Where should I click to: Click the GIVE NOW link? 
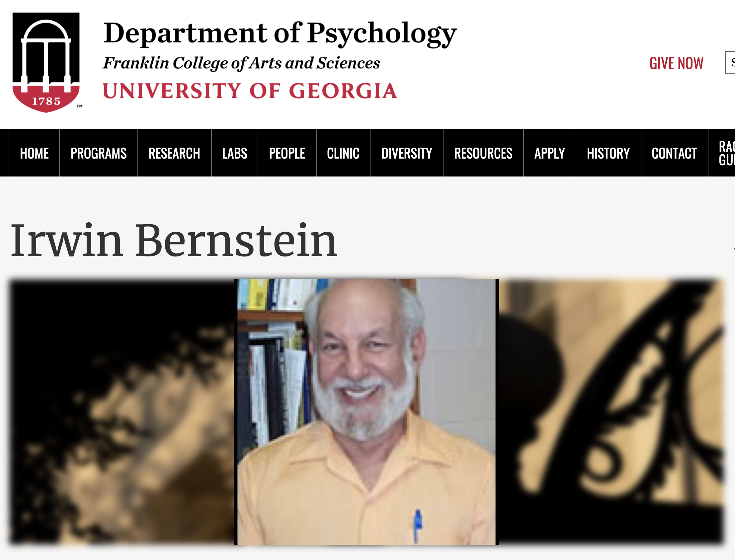point(676,63)
